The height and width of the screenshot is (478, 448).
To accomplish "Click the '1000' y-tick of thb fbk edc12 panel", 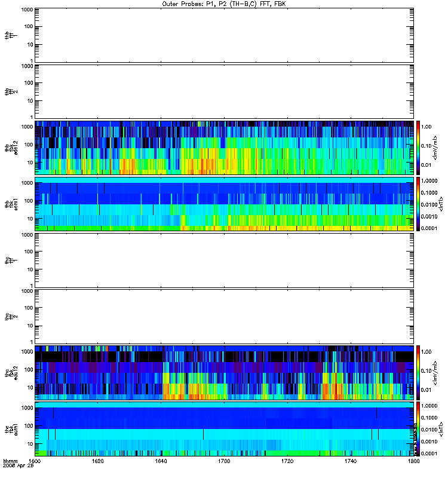I will tap(27, 127).
